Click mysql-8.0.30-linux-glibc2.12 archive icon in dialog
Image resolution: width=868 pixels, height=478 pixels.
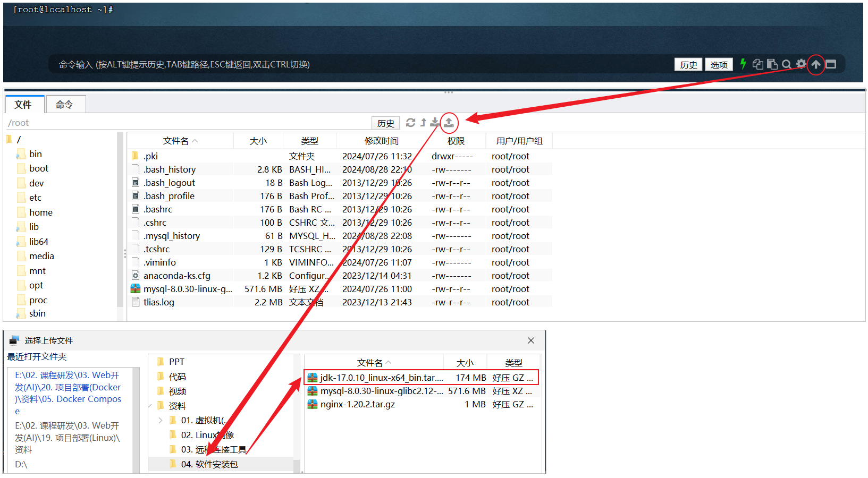click(x=313, y=391)
